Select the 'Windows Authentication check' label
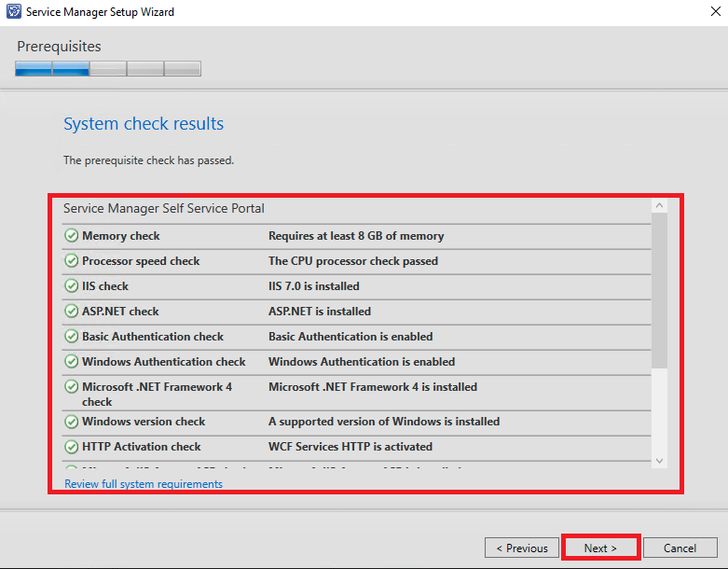 tap(164, 361)
